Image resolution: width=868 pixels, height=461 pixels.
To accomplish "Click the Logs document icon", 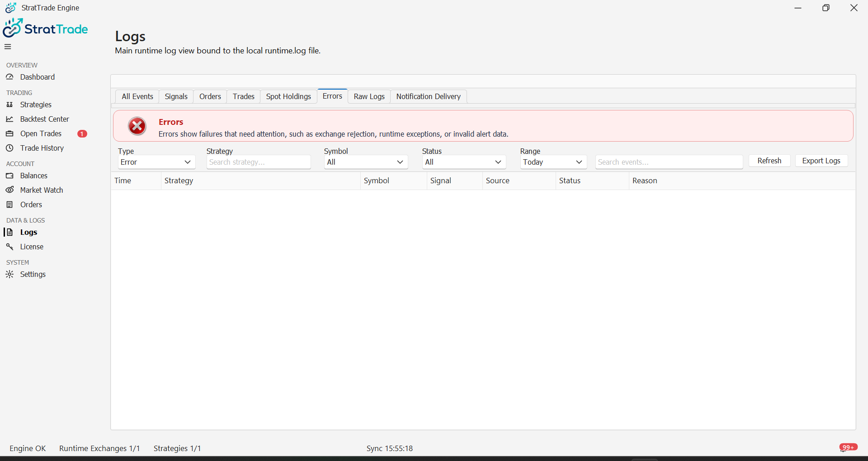I will [x=9, y=232].
